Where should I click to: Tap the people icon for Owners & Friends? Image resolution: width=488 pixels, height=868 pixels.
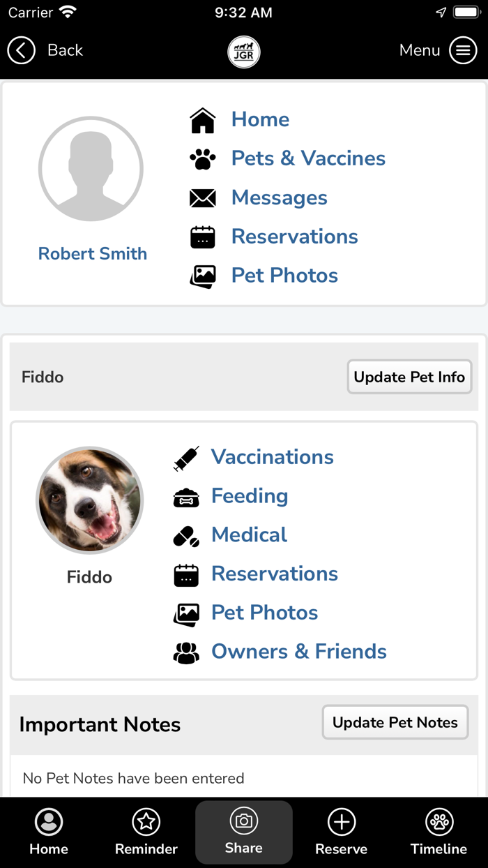point(186,652)
